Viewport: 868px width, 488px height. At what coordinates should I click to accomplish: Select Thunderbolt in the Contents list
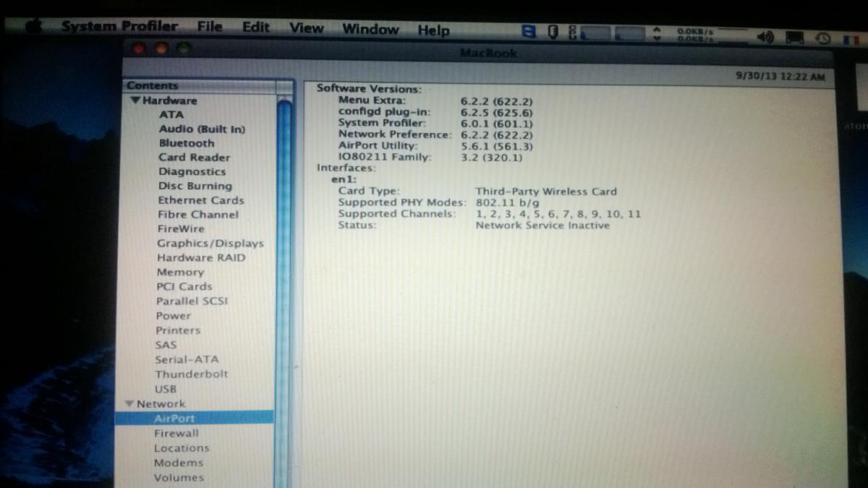(191, 374)
